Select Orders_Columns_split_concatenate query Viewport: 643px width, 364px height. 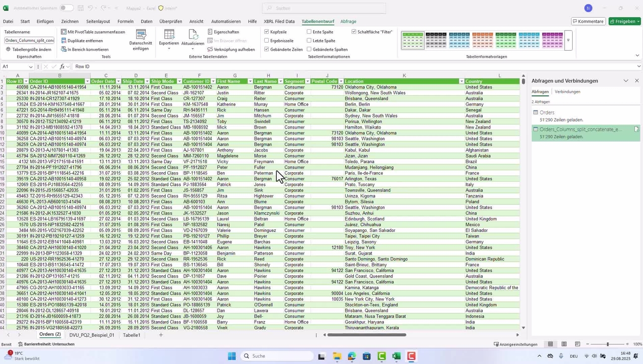586,133
